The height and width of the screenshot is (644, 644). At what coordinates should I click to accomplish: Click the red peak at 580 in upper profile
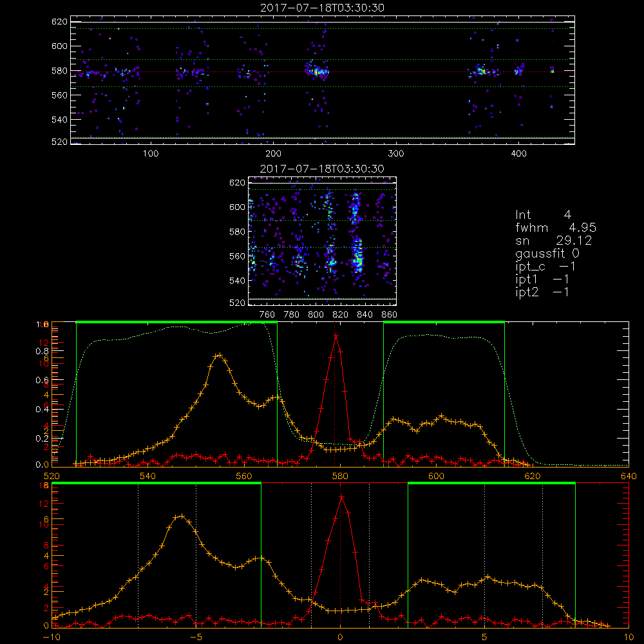(x=336, y=336)
